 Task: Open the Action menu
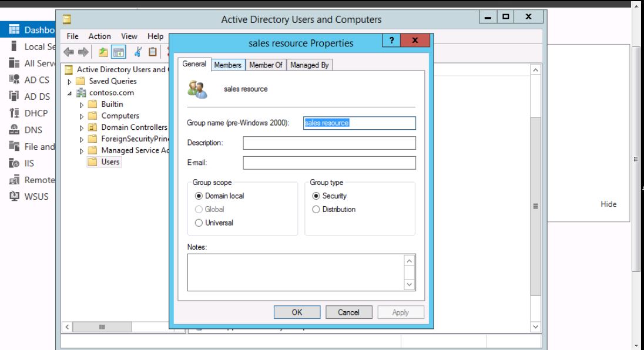coord(99,36)
